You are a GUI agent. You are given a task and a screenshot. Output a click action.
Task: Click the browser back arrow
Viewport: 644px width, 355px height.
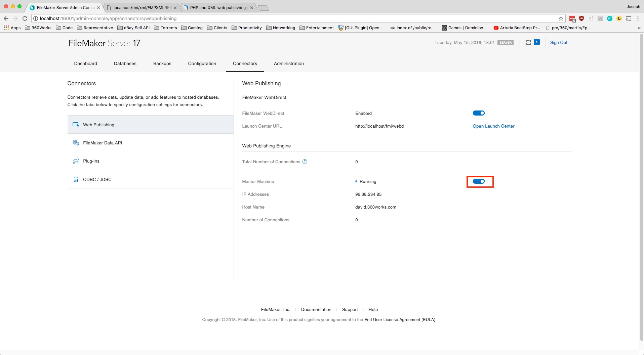tap(6, 18)
